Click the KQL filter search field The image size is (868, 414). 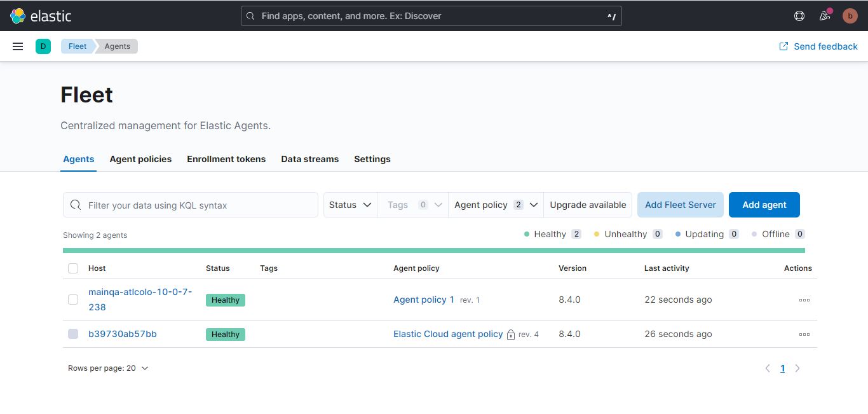point(190,204)
